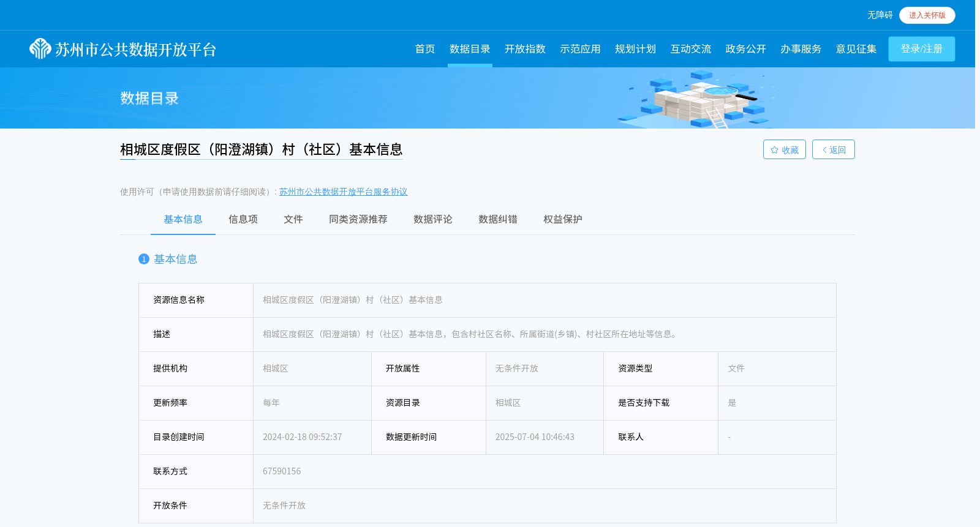The width and height of the screenshot is (980, 527).
Task: Click the 更新频率 value 每年
Action: coord(271,403)
